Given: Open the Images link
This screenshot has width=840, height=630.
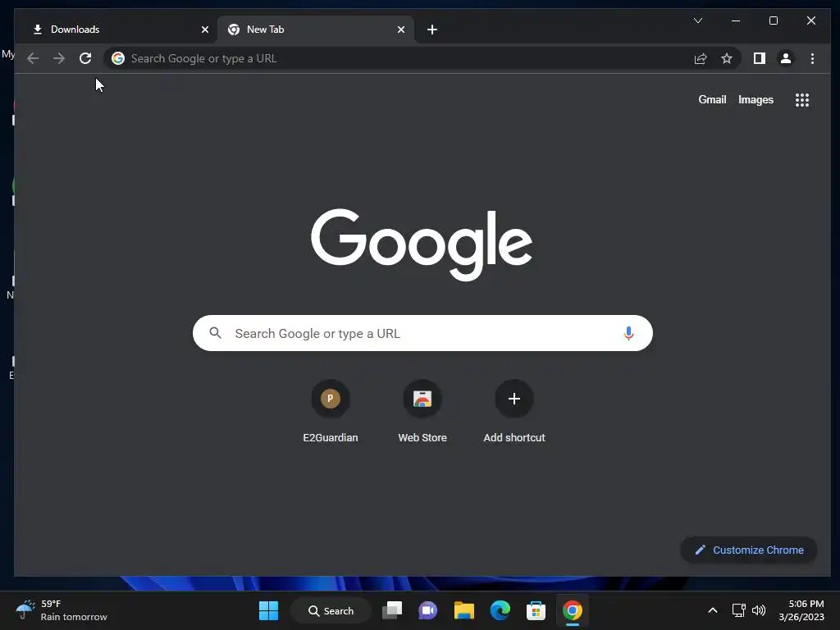Looking at the screenshot, I should coord(756,99).
